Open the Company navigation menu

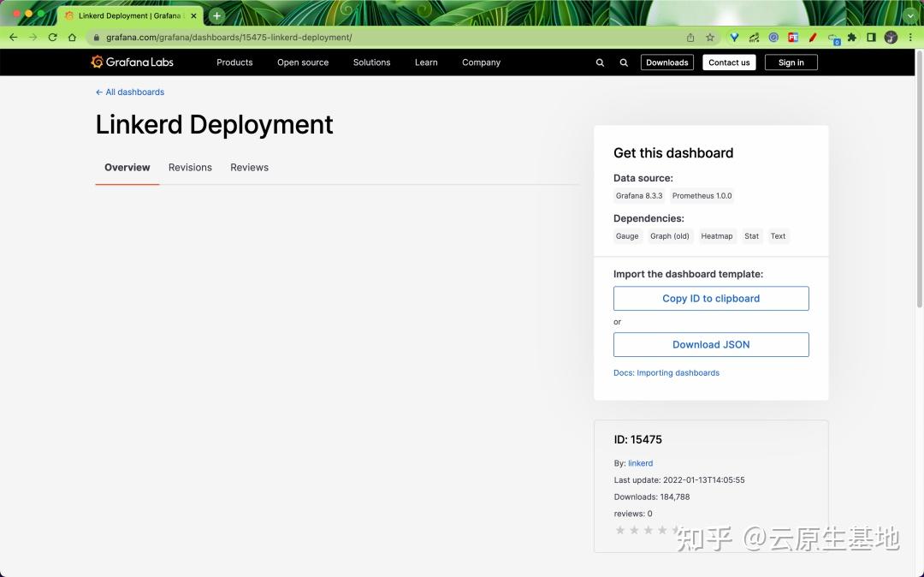481,62
